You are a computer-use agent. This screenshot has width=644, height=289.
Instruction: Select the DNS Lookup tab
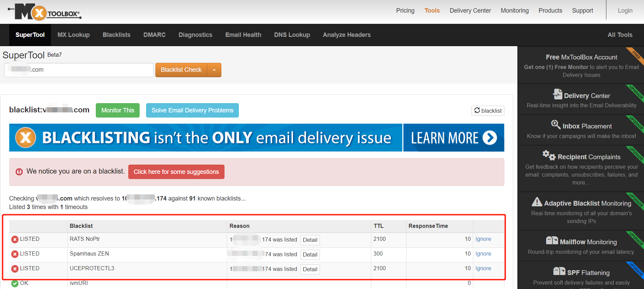pos(292,35)
